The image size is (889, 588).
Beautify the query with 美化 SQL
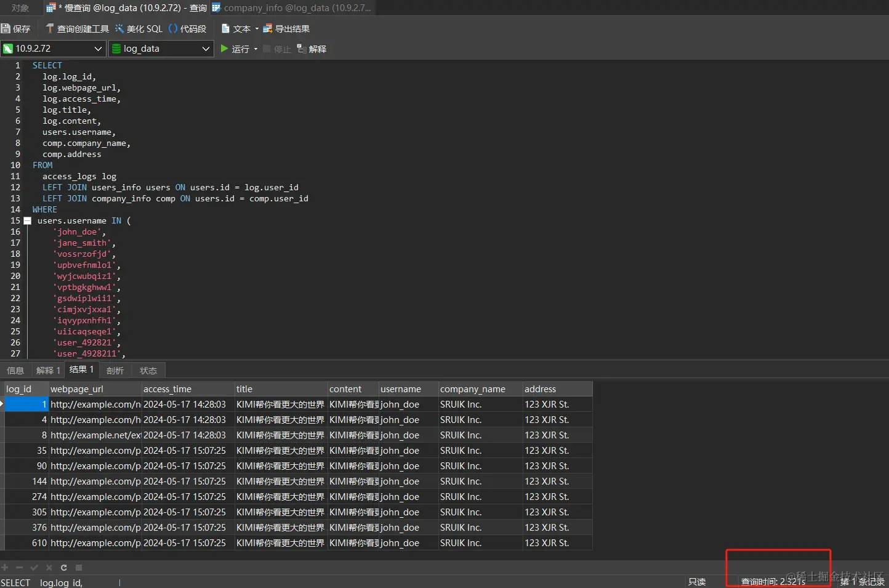[x=139, y=29]
